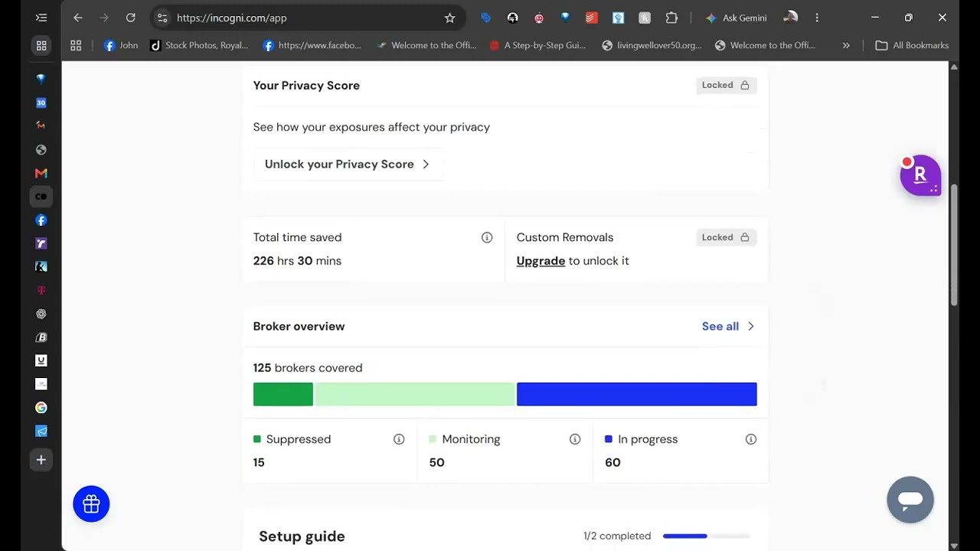Click the purple R extension bubble

point(920,175)
